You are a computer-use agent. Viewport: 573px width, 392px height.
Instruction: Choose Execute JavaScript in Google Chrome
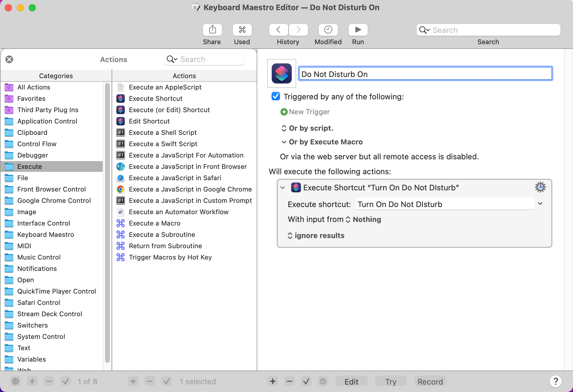(184, 189)
